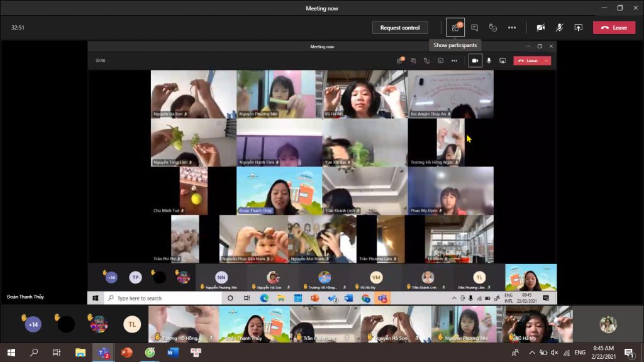
Task: Turn on the camera in the top toolbar
Action: point(540,28)
